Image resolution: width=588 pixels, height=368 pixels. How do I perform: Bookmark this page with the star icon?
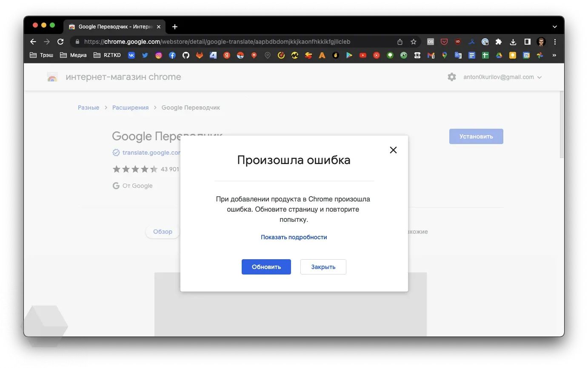413,42
